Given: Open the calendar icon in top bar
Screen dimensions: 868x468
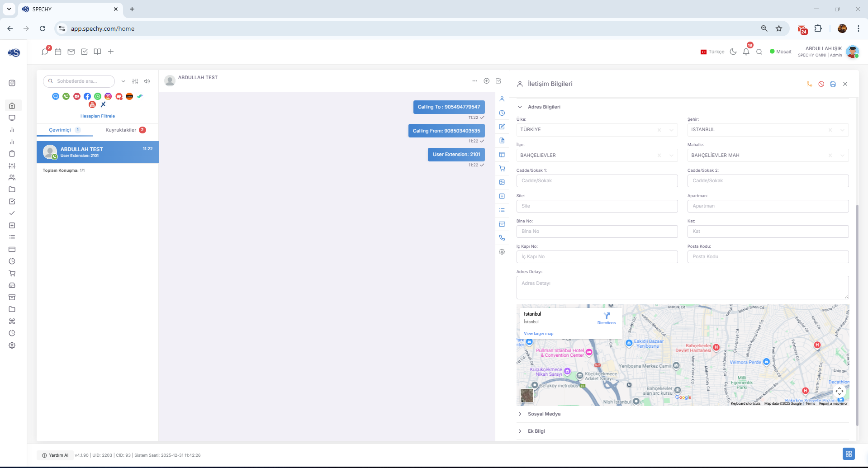Looking at the screenshot, I should 58,52.
